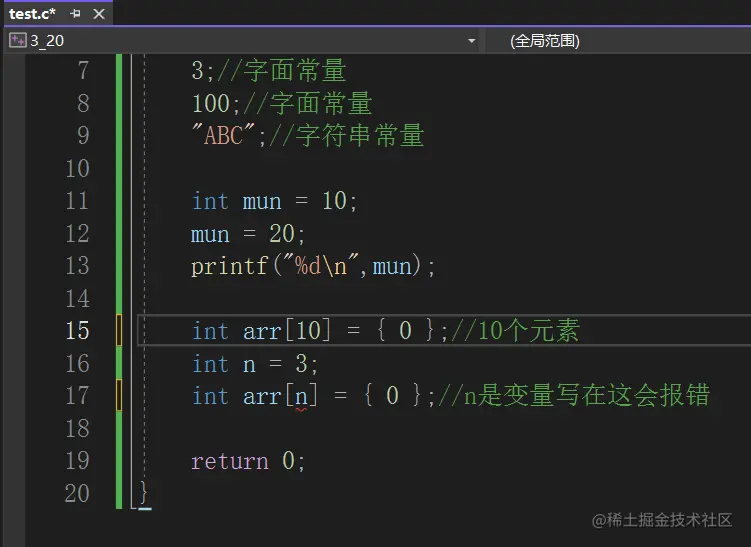The width and height of the screenshot is (751, 547).
Task: Open the 全局范围 scope dropdown
Action: pyautogui.click(x=545, y=41)
